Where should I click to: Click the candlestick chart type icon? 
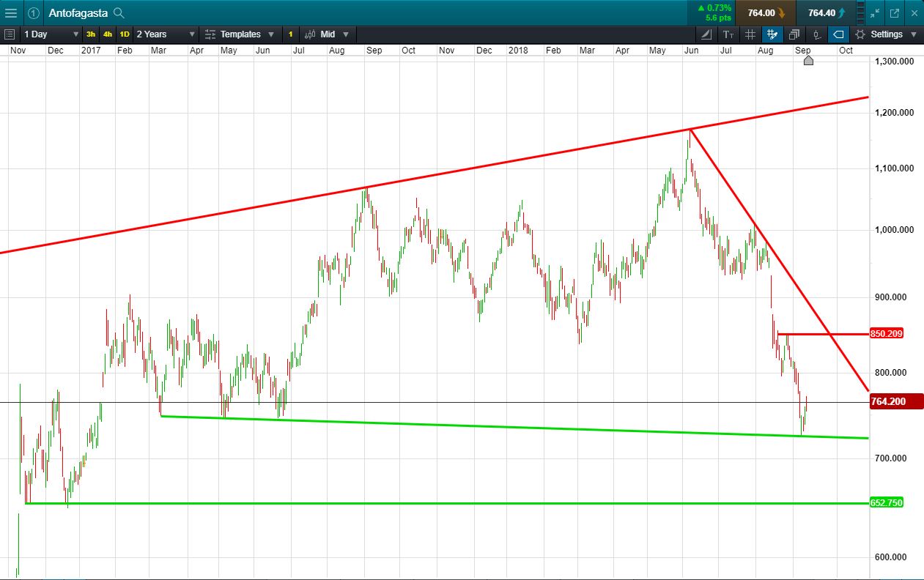[310, 34]
